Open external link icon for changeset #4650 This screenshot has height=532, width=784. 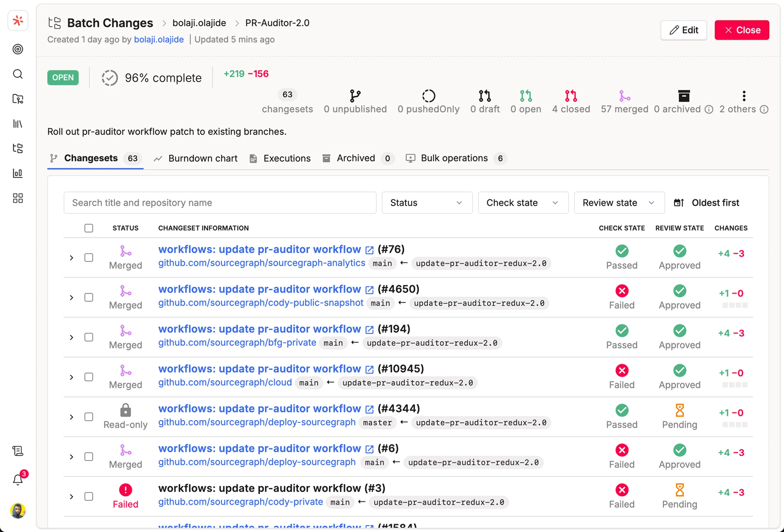[369, 290]
